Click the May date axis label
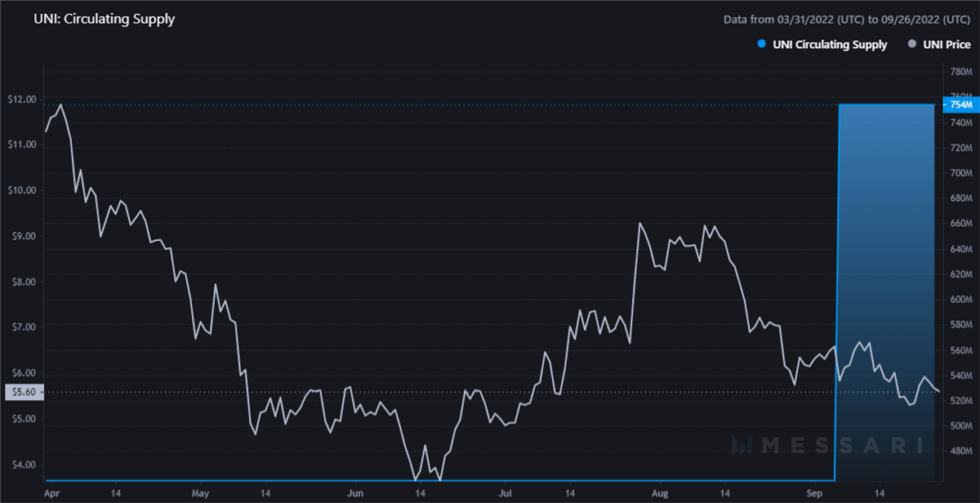980x503 pixels. (201, 493)
